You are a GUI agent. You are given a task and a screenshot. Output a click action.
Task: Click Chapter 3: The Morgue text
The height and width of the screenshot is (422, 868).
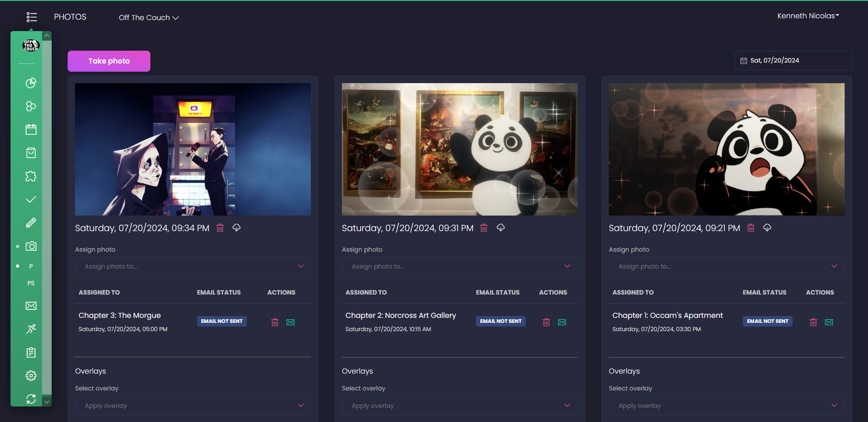point(120,315)
